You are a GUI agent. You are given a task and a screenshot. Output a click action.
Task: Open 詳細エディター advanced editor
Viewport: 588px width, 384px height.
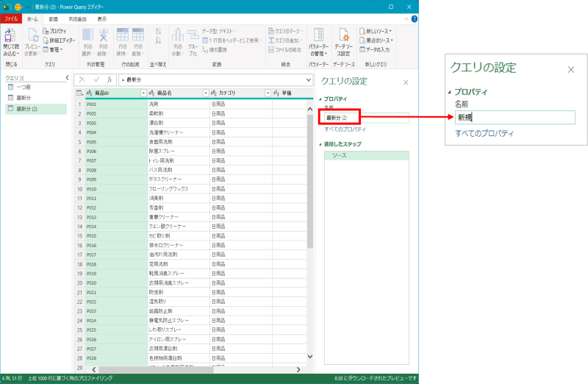point(60,40)
